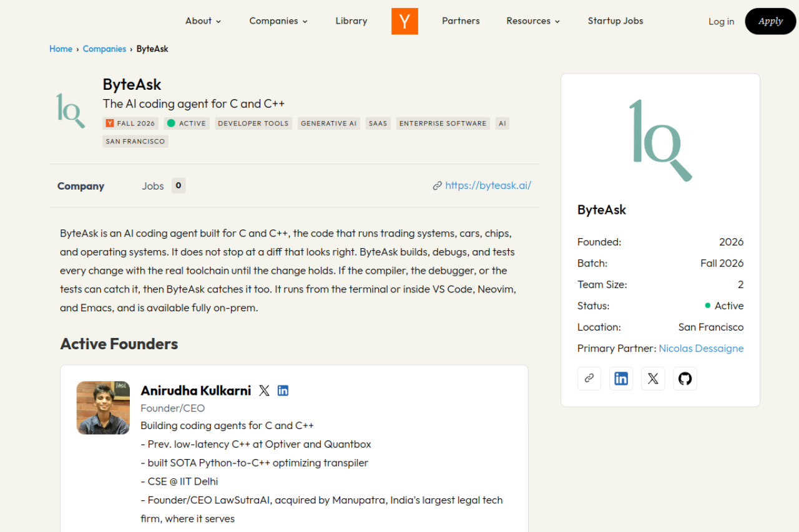Open Nicolas Dessaigne partner link
This screenshot has height=532, width=799.
pos(701,348)
